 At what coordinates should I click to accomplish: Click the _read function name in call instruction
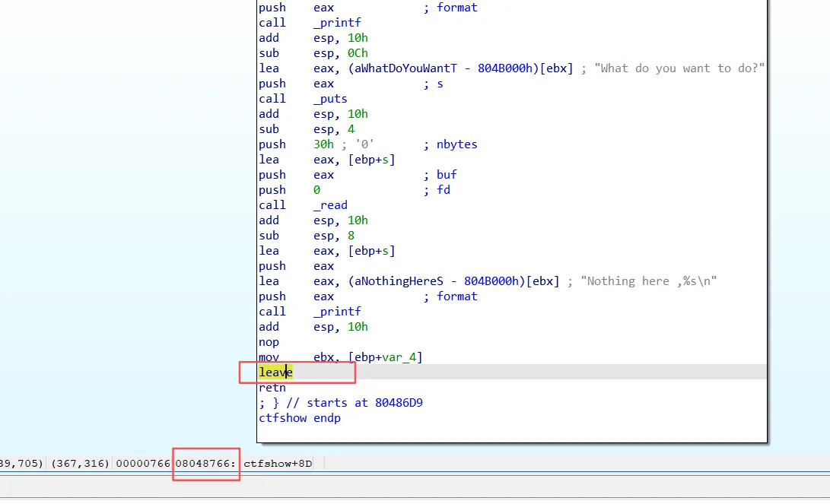click(x=329, y=205)
